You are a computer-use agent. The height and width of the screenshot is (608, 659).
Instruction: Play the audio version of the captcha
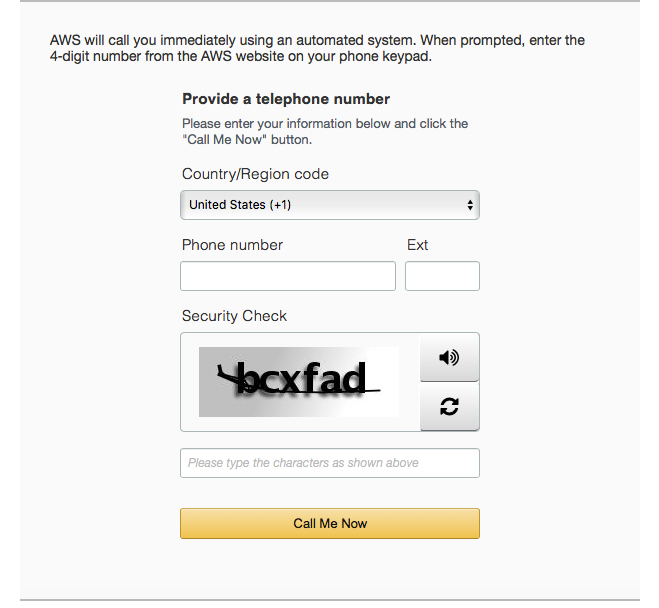tap(449, 357)
